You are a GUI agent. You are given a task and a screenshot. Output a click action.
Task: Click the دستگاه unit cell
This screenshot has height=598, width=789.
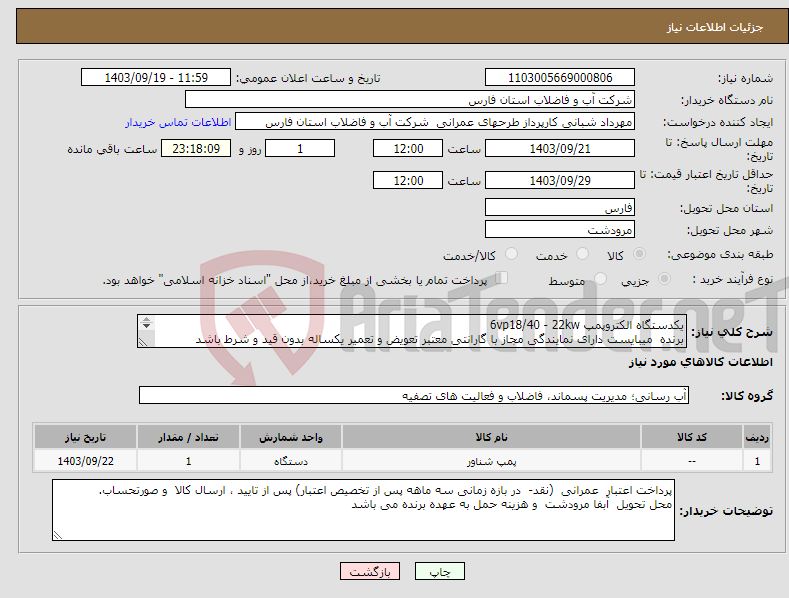[x=291, y=461]
